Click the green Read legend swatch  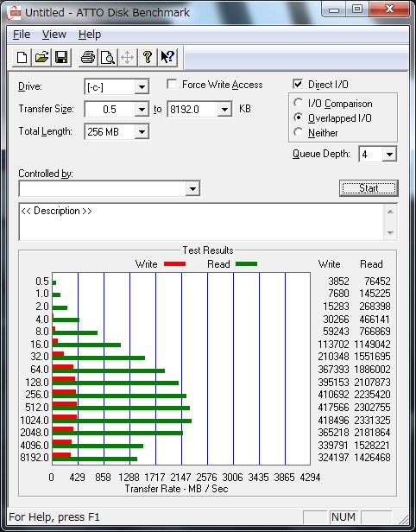[247, 263]
